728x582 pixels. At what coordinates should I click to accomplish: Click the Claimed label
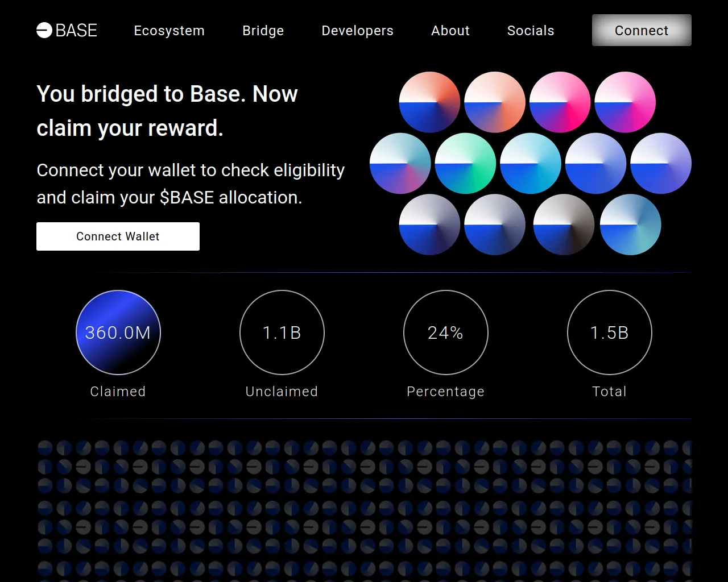coord(118,392)
